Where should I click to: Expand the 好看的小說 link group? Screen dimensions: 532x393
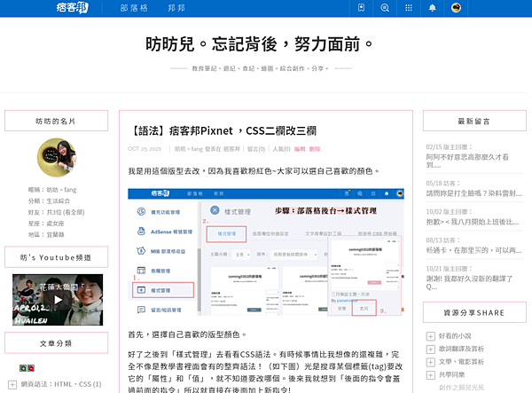430,336
